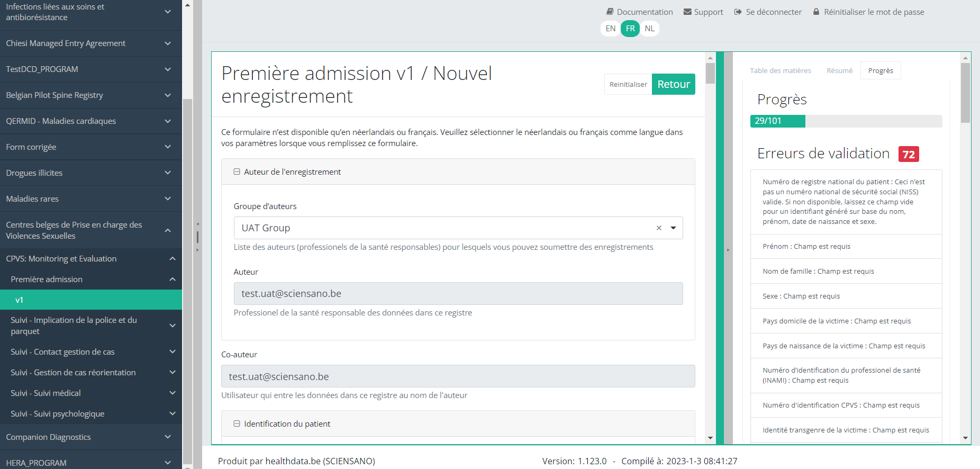
Task: Click the Se déconnecter logout icon
Action: pyautogui.click(x=738, y=12)
